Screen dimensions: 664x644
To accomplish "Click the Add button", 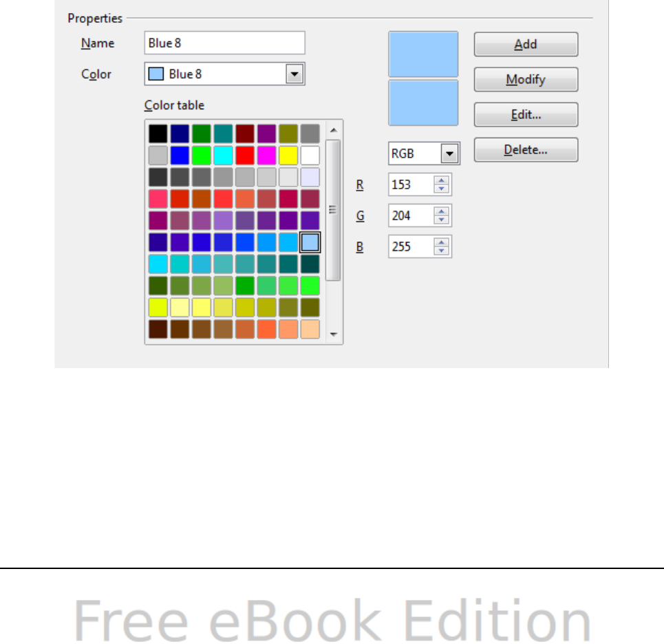I will [526, 44].
